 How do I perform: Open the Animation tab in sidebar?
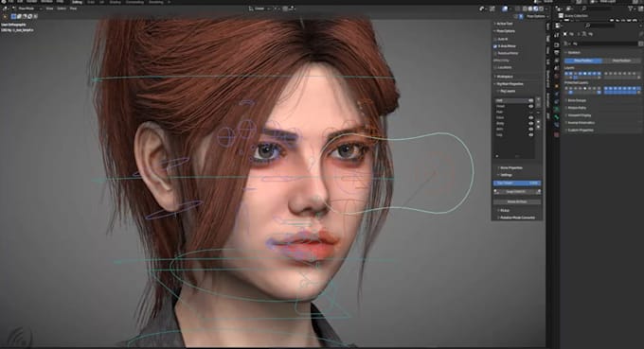coord(548,99)
